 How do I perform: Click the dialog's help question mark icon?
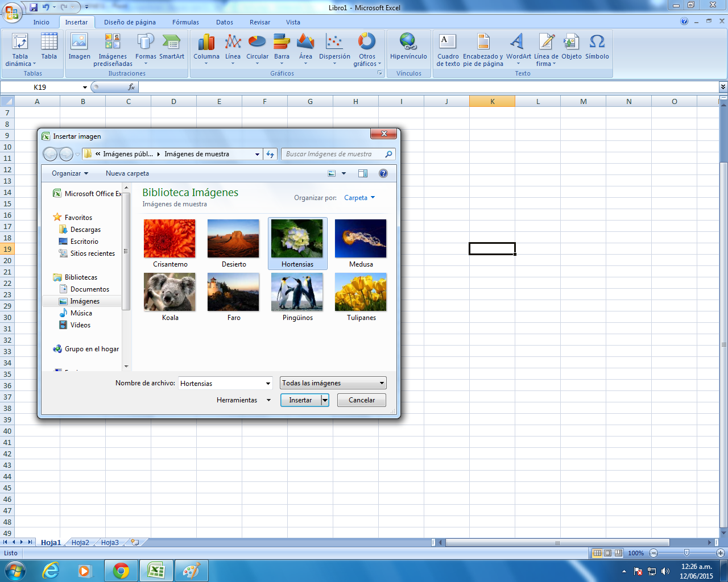tap(383, 173)
